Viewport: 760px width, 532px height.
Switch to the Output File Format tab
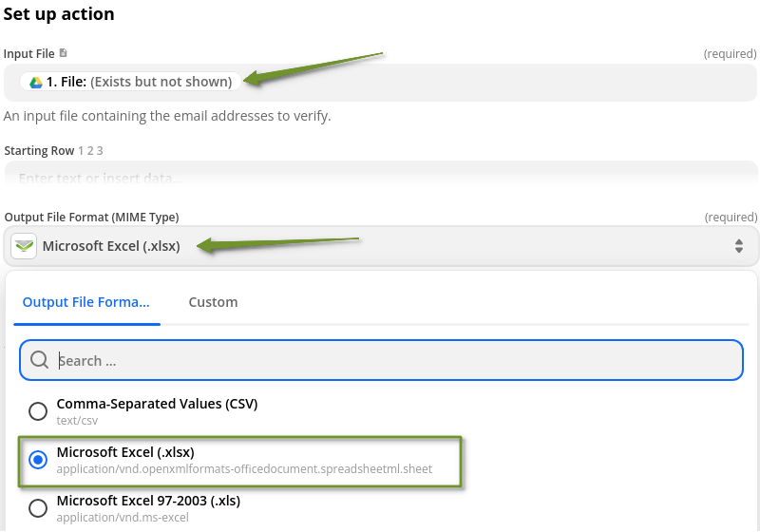pyautogui.click(x=85, y=302)
